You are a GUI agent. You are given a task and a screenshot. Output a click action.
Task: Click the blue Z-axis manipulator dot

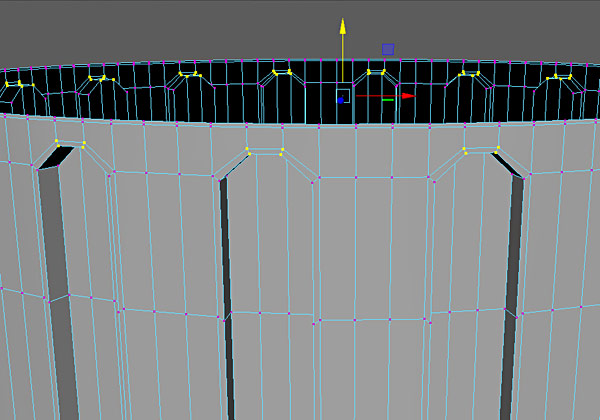click(341, 100)
